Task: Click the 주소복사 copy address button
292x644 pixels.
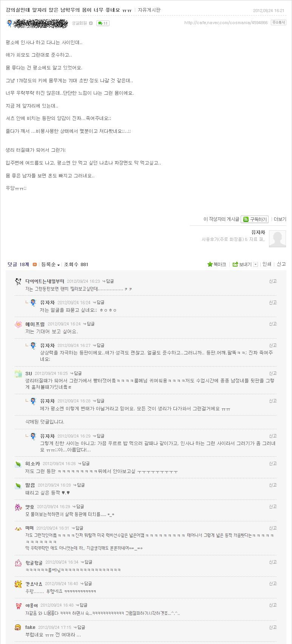Action: click(x=278, y=23)
